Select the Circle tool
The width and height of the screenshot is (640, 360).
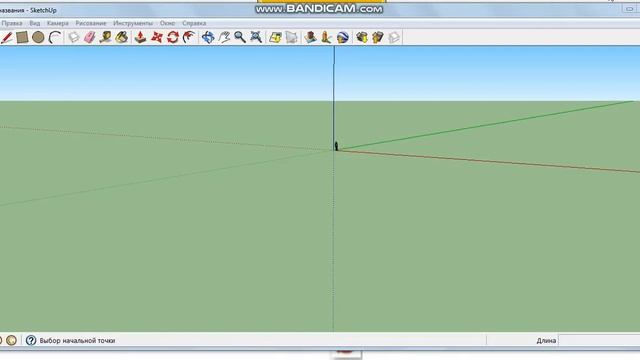click(x=38, y=38)
